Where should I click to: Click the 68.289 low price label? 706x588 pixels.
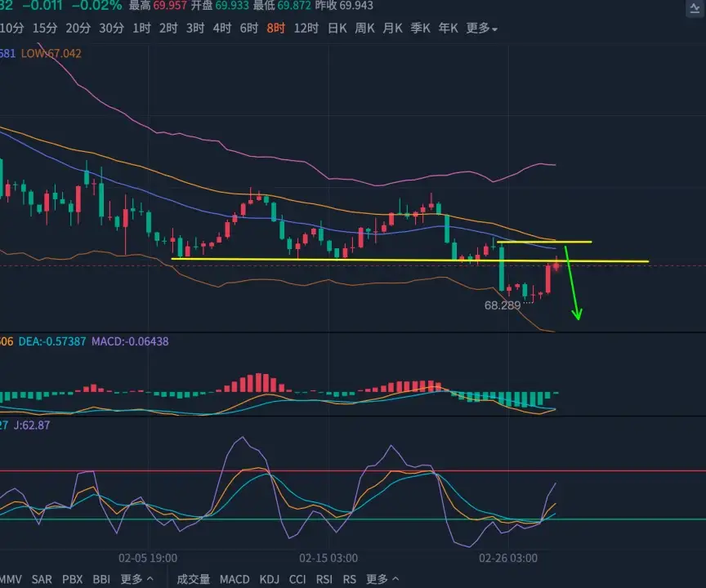(503, 305)
